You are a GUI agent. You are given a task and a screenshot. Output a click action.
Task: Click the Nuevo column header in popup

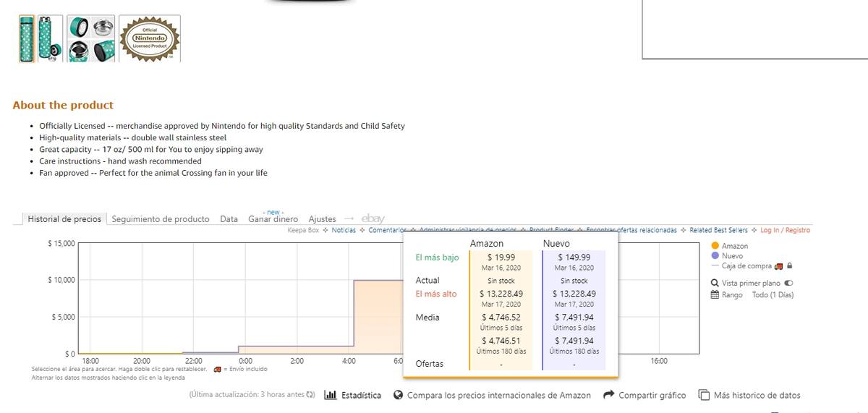pos(556,244)
